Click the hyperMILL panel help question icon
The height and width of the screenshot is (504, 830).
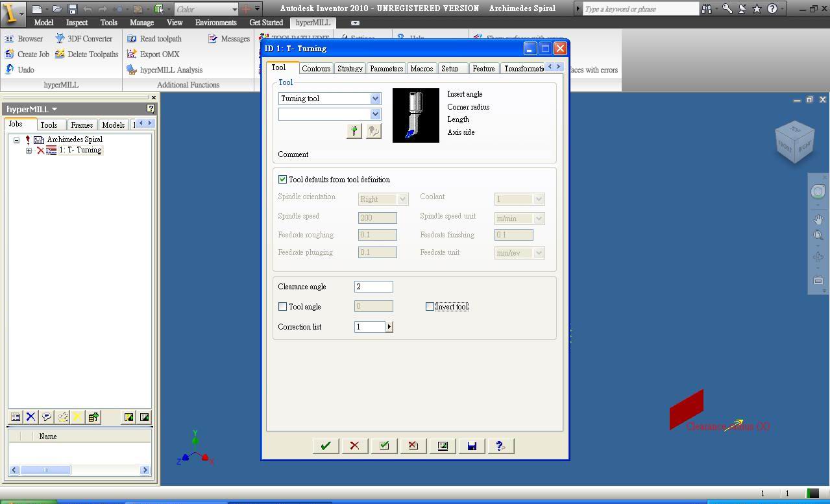151,109
